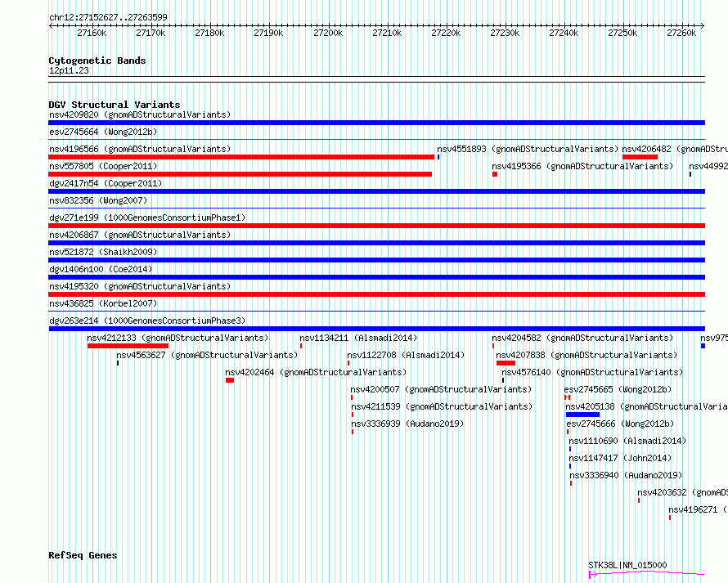Select the nsv4212133 red variant bar

(x=128, y=346)
